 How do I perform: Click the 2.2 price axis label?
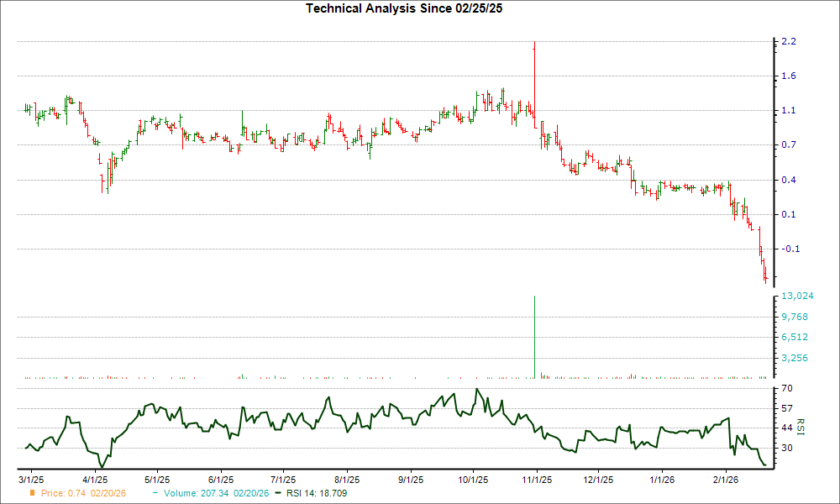789,42
